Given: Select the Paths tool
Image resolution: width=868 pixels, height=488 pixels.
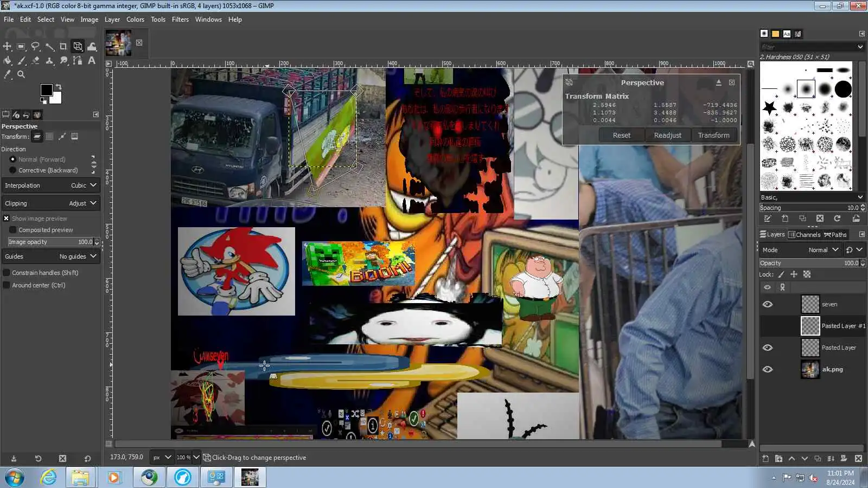Looking at the screenshot, I should pyautogui.click(x=78, y=61).
